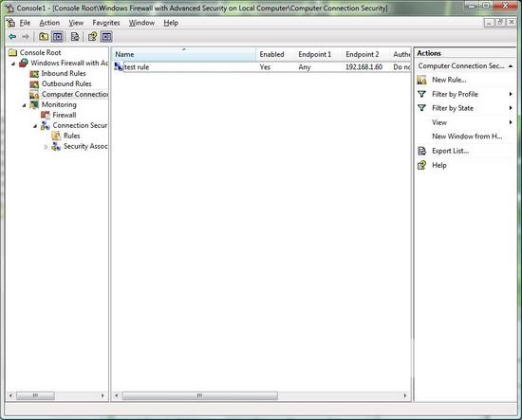This screenshot has height=420, width=522.
Task: Open the Action menu
Action: 49,23
